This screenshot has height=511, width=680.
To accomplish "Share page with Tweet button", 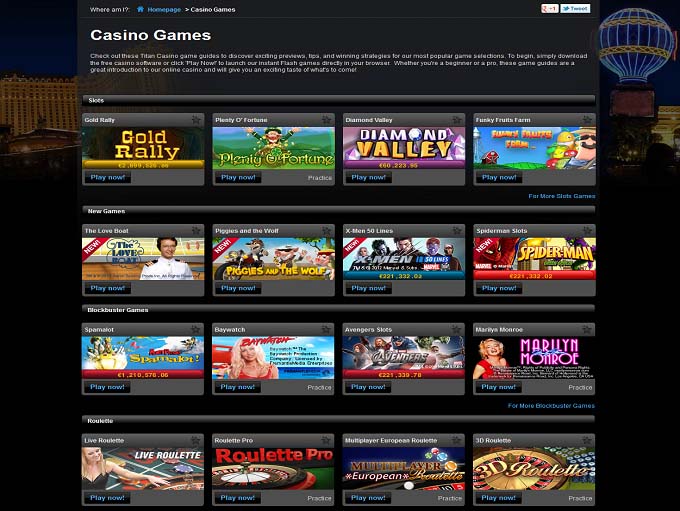I will [x=575, y=9].
